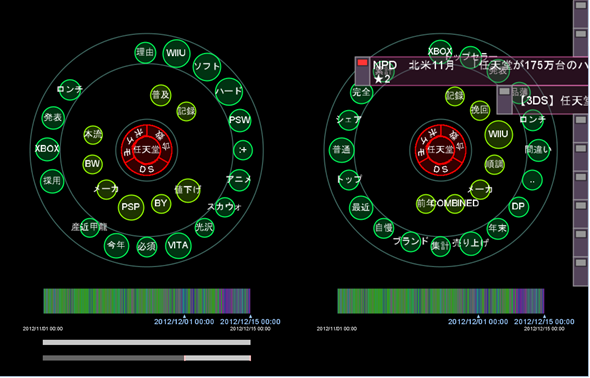Click the VITA node in left chart
590x378 pixels.
tap(178, 246)
